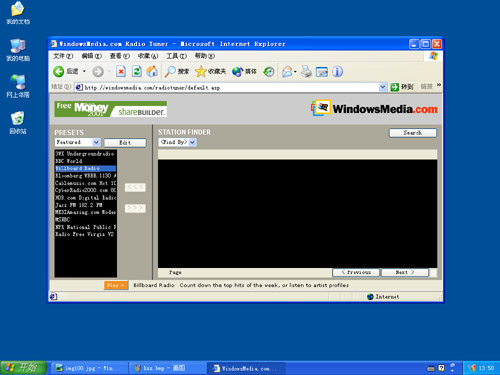Switch to WindowsMedia.com taskbar window
Image resolution: width=500 pixels, height=375 pixels.
pos(246,368)
